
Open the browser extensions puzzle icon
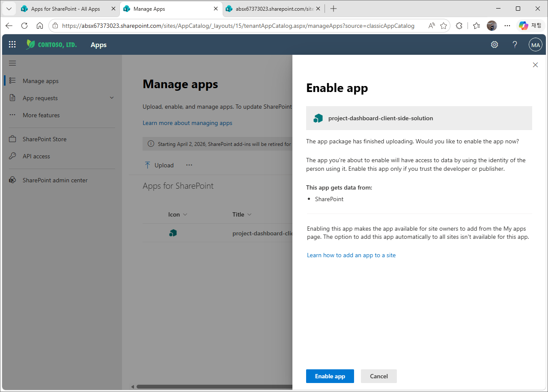tap(459, 26)
